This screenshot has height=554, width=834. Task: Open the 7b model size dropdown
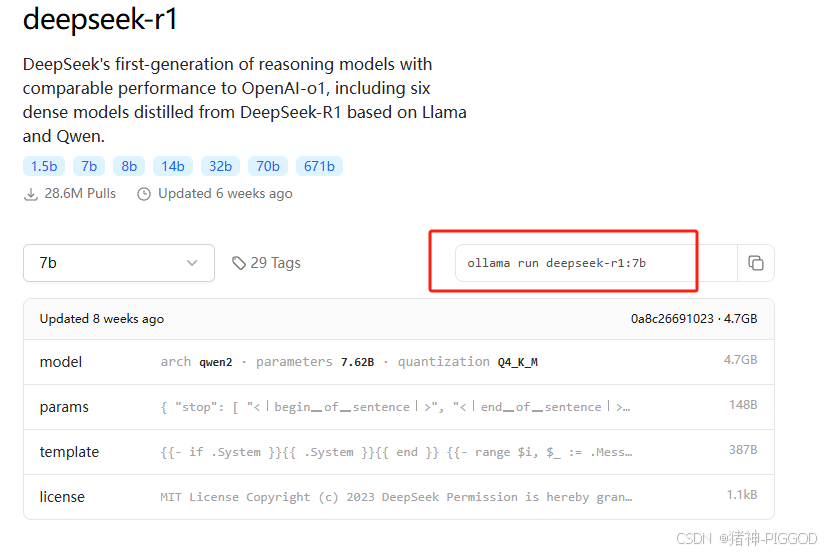coord(119,263)
